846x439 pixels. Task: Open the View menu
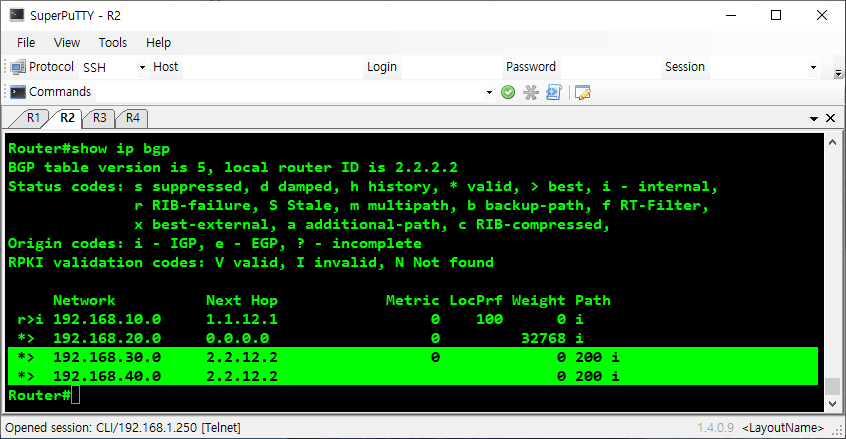[67, 43]
